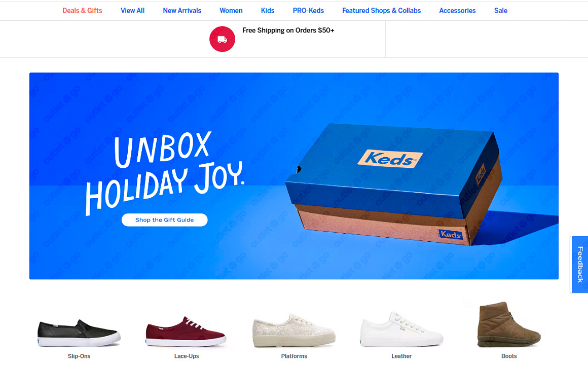The width and height of the screenshot is (588, 365).
Task: Open the PRO-Keds section
Action: (308, 11)
